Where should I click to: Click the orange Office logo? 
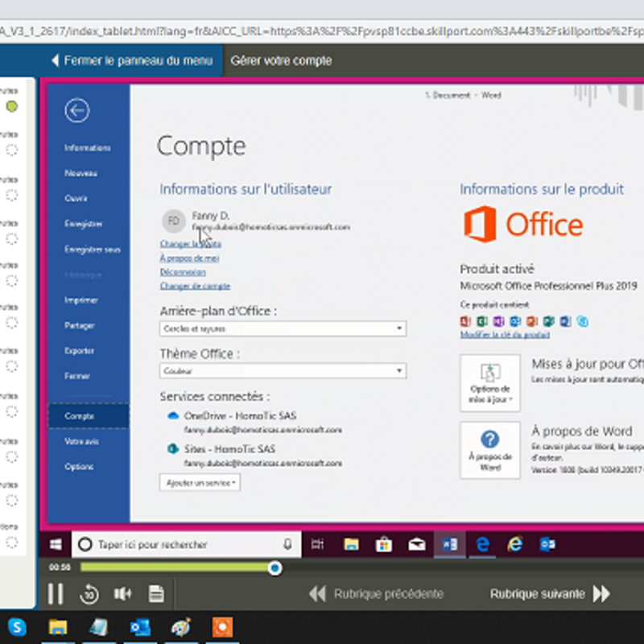point(522,225)
